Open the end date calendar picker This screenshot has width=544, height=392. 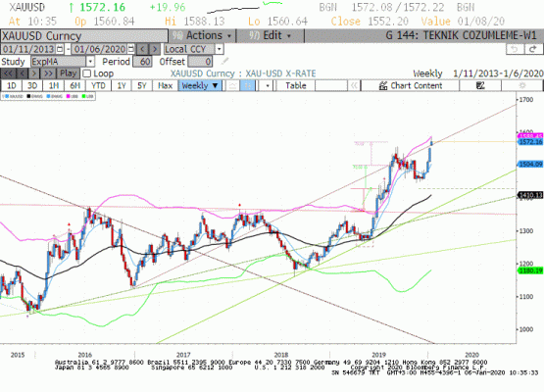click(x=130, y=49)
